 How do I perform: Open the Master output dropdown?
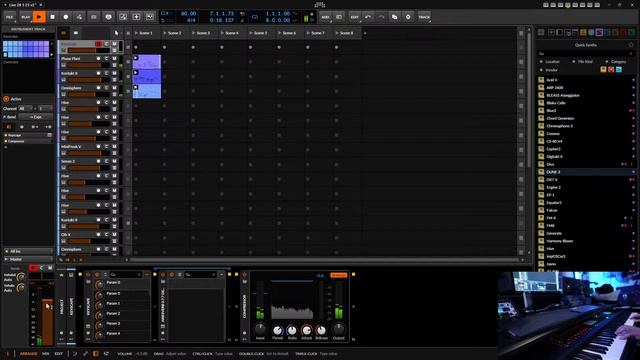pyautogui.click(x=28, y=259)
